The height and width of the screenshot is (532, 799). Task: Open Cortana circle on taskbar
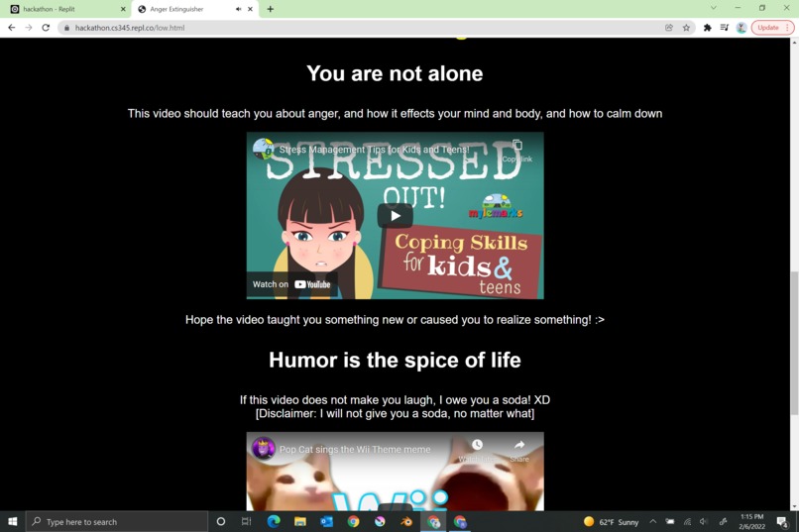(221, 521)
